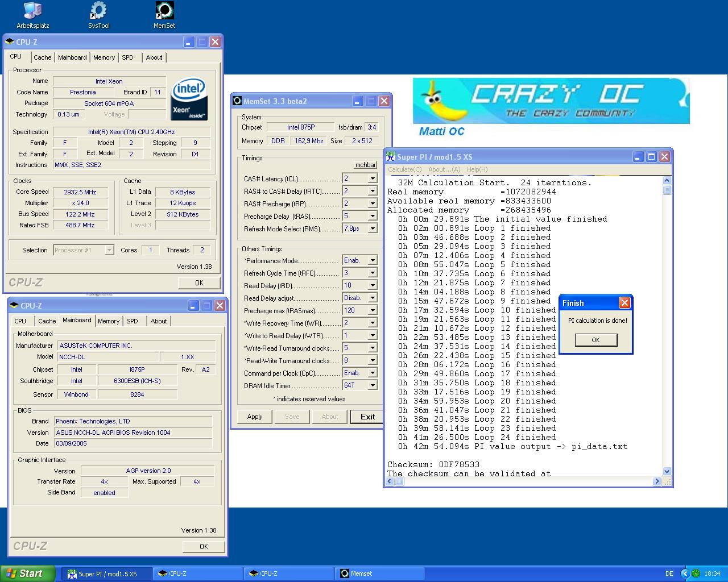
Task: Open the Arbeitsplatz desktop icon
Action: 32,15
